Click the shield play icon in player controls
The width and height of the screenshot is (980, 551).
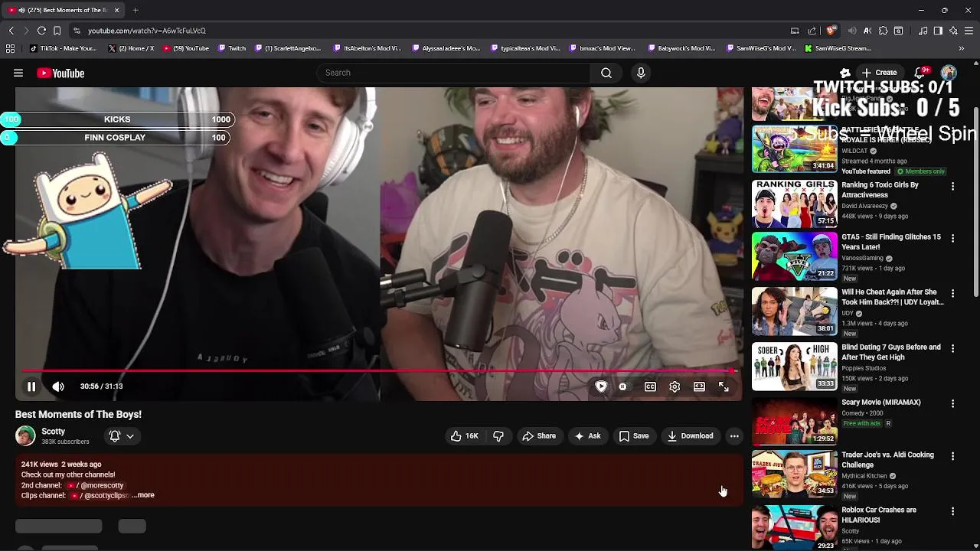click(601, 386)
